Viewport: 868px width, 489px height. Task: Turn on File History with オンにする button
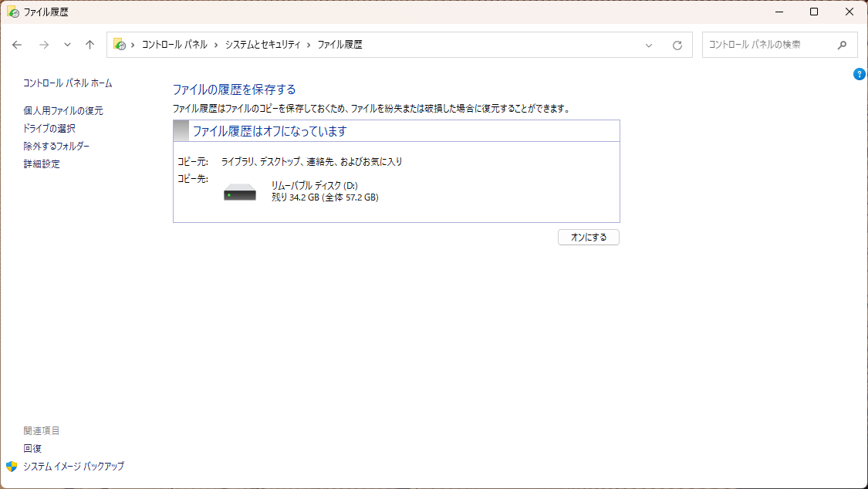click(588, 238)
